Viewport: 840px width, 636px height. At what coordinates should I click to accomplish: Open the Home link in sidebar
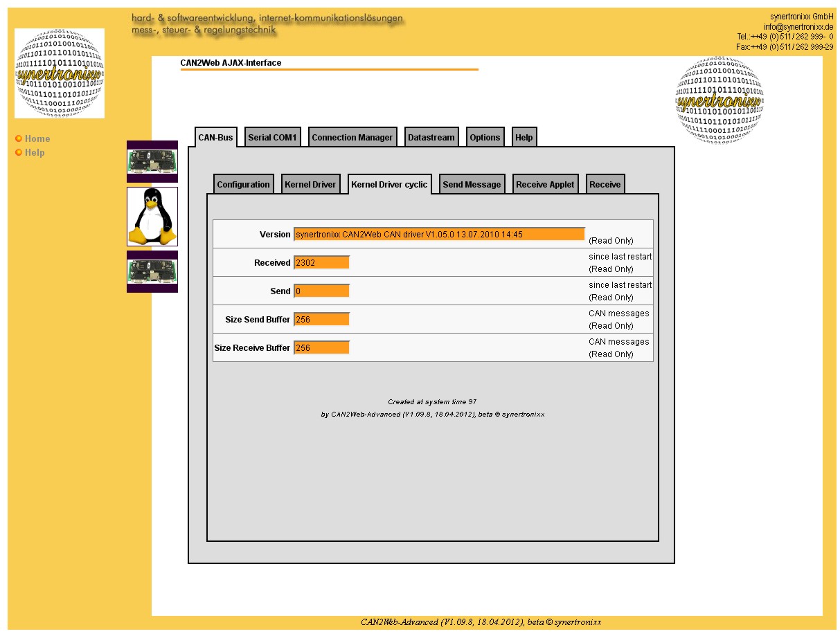coord(37,139)
